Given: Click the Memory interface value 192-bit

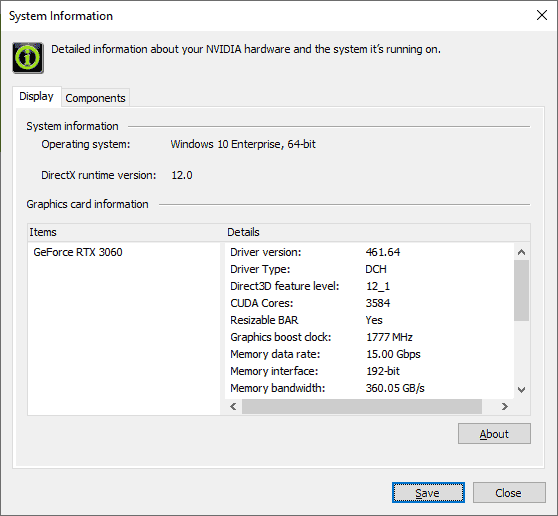Looking at the screenshot, I should point(383,371).
